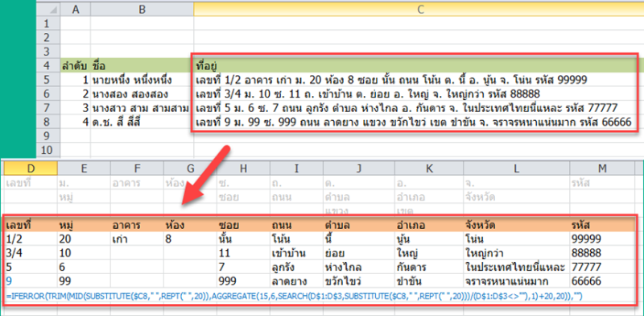Viewport: 644px width, 316px height.
Task: Click the blue IFERROR formula text
Action: point(295,296)
